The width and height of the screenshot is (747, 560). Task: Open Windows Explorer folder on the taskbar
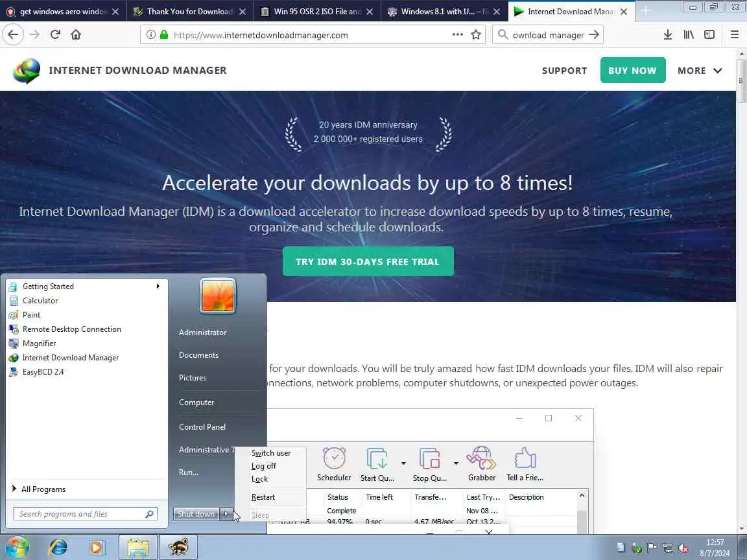tap(138, 547)
